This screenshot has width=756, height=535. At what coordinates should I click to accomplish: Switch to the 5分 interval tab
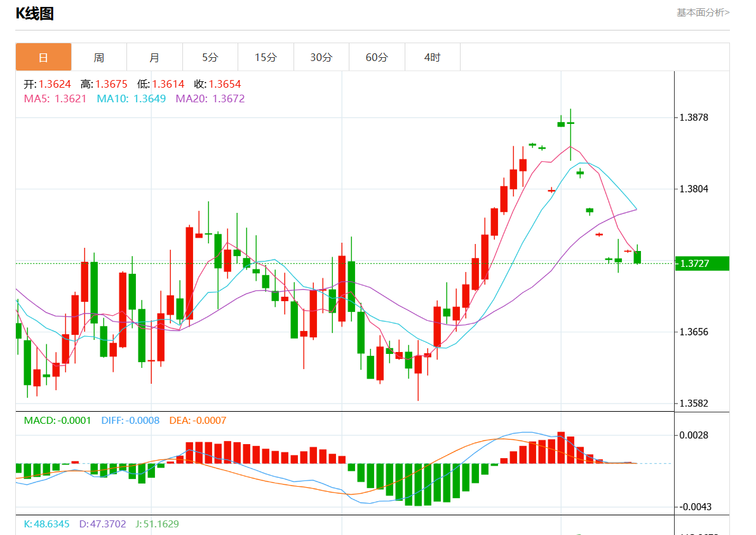tap(210, 57)
